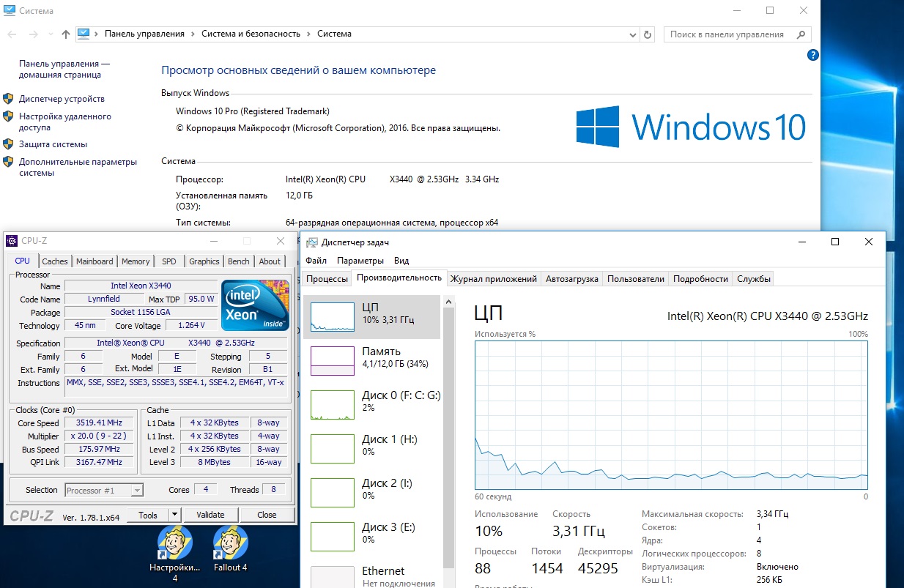Open Bench tab in CPU-Z
Image resolution: width=904 pixels, height=588 pixels.
(x=239, y=261)
